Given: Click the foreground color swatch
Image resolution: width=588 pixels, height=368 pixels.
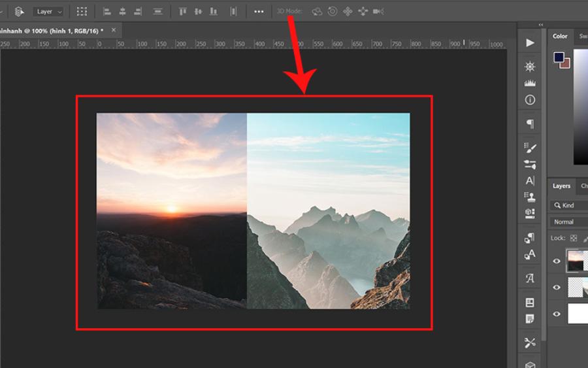Looking at the screenshot, I should point(559,57).
